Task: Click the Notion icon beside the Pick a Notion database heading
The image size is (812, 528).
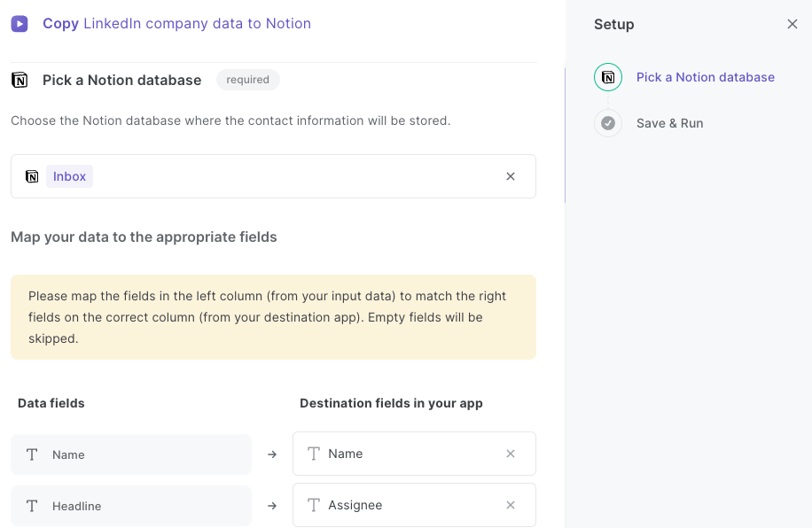Action: coord(20,81)
